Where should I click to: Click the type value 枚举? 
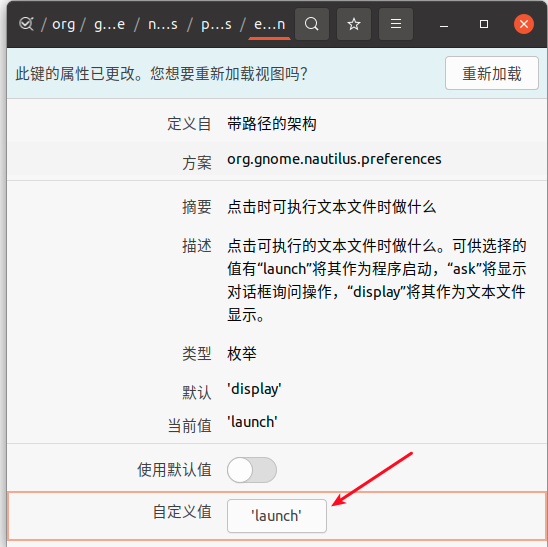[x=242, y=354]
